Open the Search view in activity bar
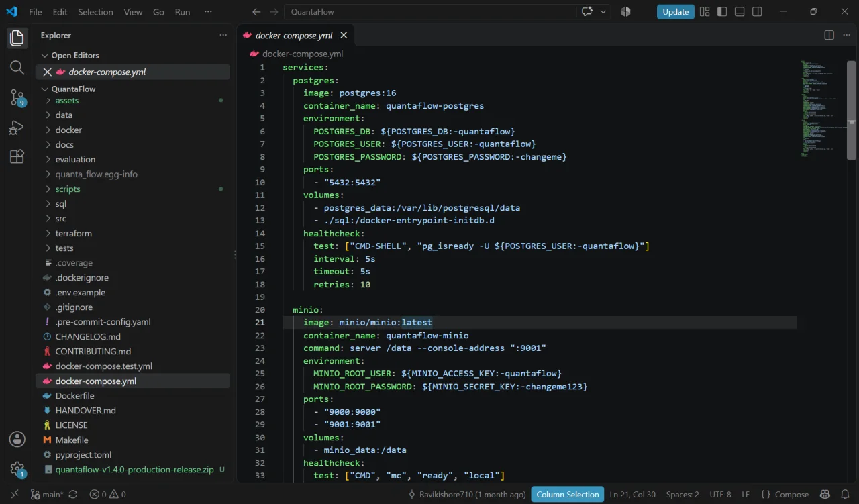 tap(17, 67)
